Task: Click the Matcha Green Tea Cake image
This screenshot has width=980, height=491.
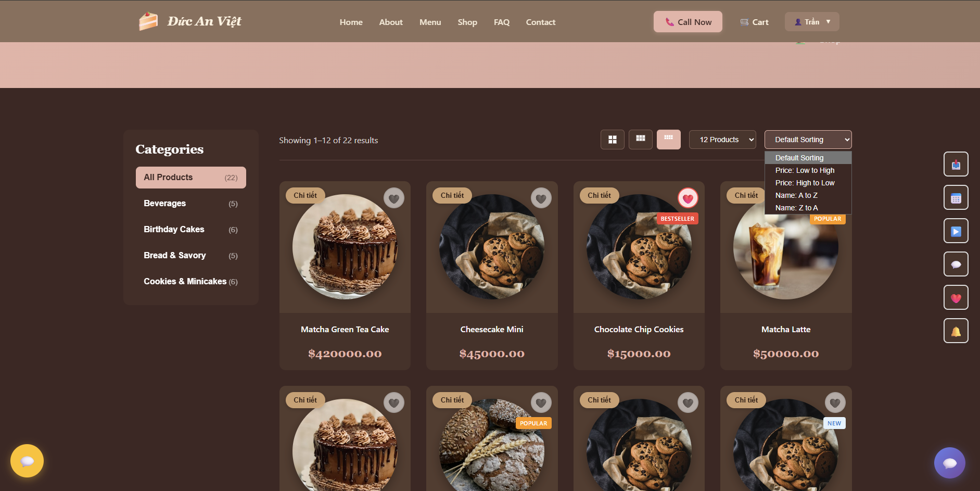Action: click(x=345, y=247)
